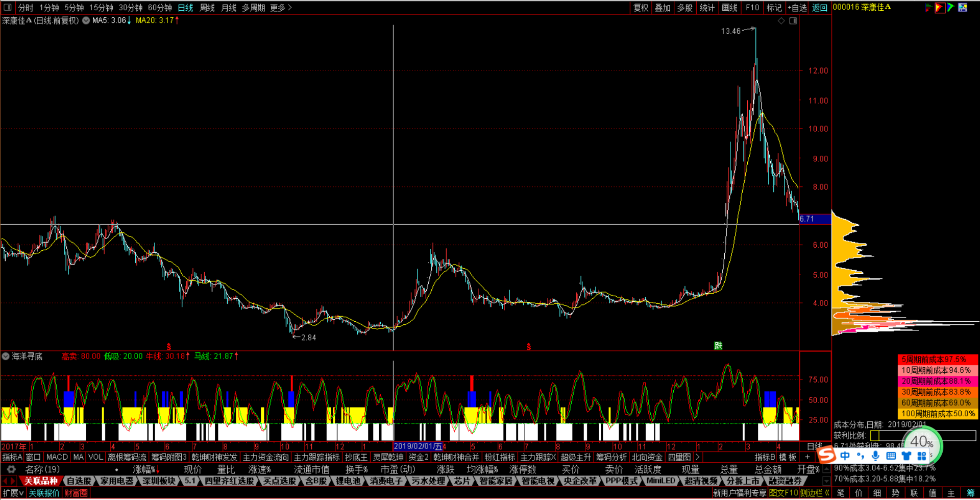Click the Sogou microphone voice input icon
980x500 pixels.
click(x=876, y=456)
